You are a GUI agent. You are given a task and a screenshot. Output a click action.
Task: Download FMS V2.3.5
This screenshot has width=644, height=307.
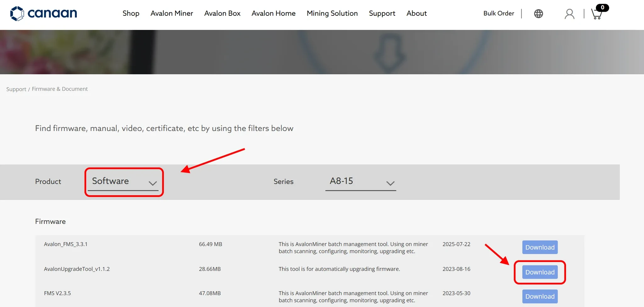(540, 296)
